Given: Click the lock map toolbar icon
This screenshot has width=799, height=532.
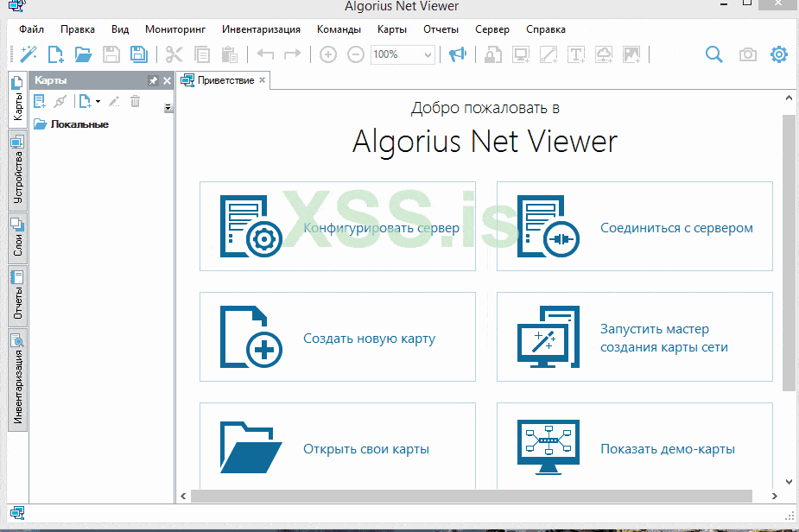Looking at the screenshot, I should click(492, 54).
